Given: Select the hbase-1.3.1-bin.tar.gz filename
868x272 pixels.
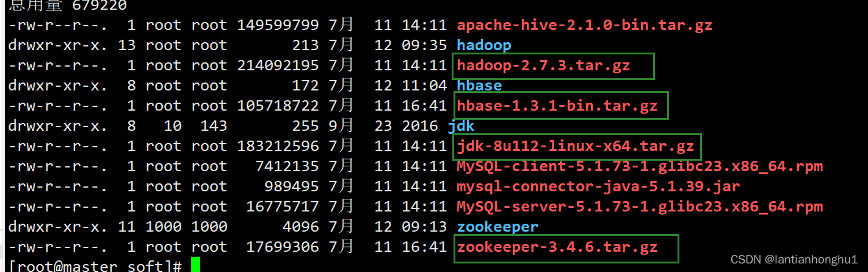Looking at the screenshot, I should [x=557, y=106].
